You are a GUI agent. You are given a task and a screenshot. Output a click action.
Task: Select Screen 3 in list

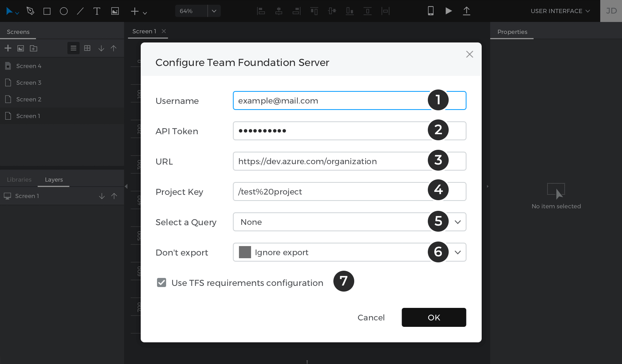62,83
